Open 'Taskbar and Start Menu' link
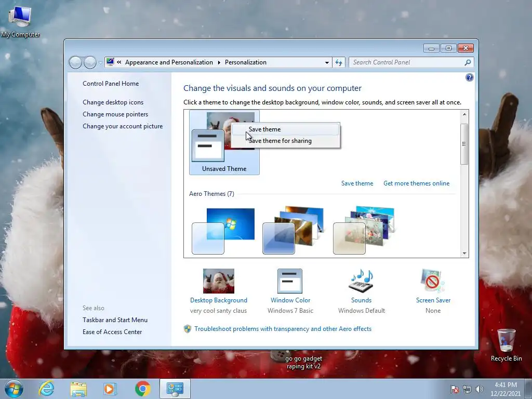 [x=115, y=320]
